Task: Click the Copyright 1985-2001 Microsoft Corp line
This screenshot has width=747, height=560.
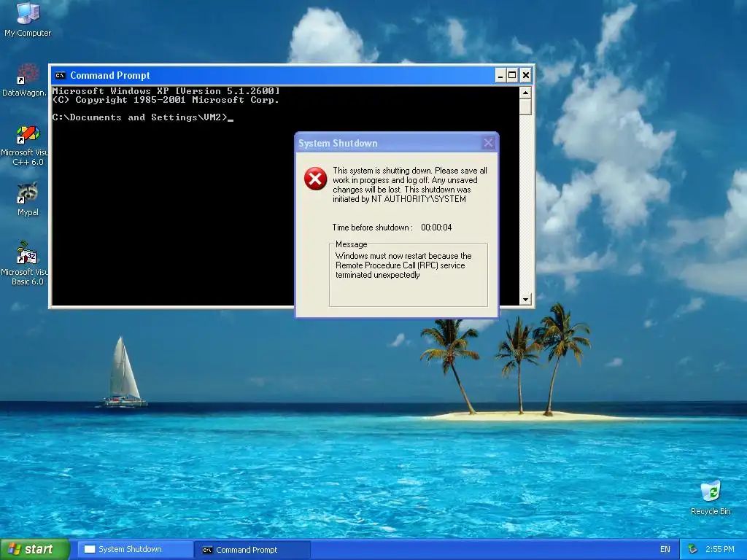Action: [x=166, y=100]
